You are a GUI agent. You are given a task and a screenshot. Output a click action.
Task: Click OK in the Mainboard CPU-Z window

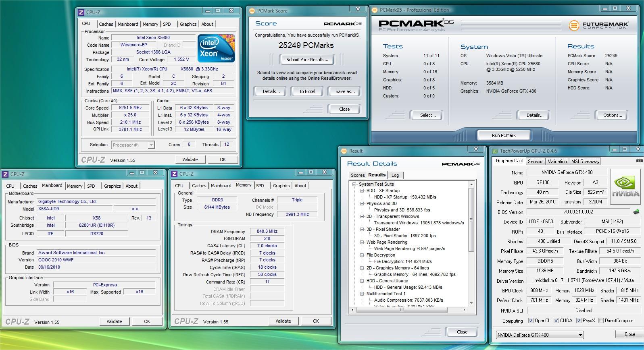point(147,321)
